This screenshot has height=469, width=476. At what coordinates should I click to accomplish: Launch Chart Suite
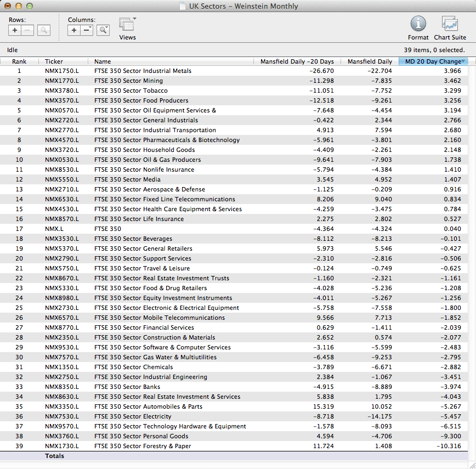(x=450, y=24)
